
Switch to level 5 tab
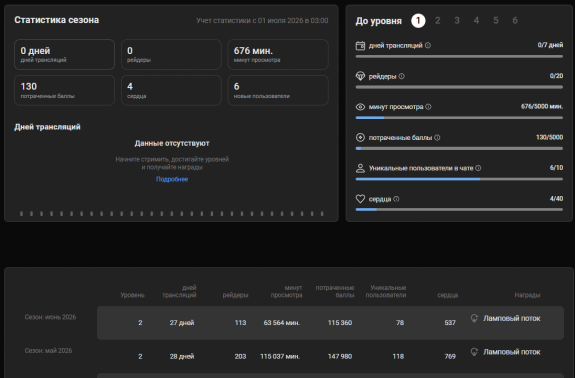click(496, 21)
